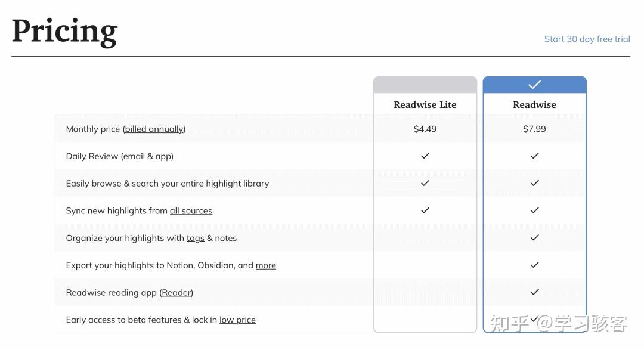Click the $4.49 Readwise Lite price

pyautogui.click(x=425, y=129)
